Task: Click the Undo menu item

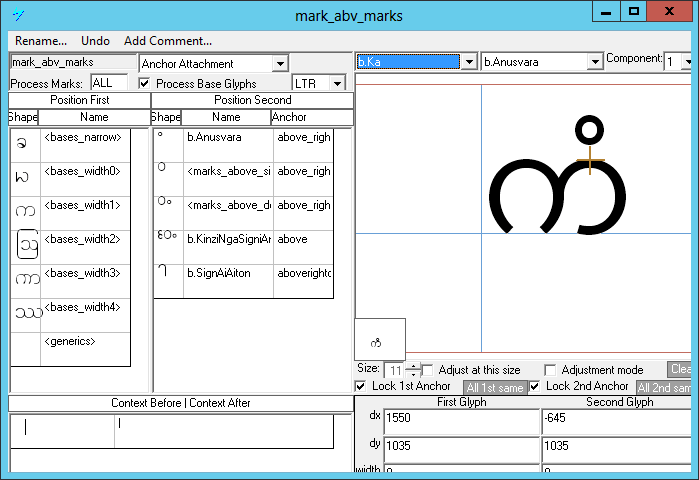Action: point(95,41)
